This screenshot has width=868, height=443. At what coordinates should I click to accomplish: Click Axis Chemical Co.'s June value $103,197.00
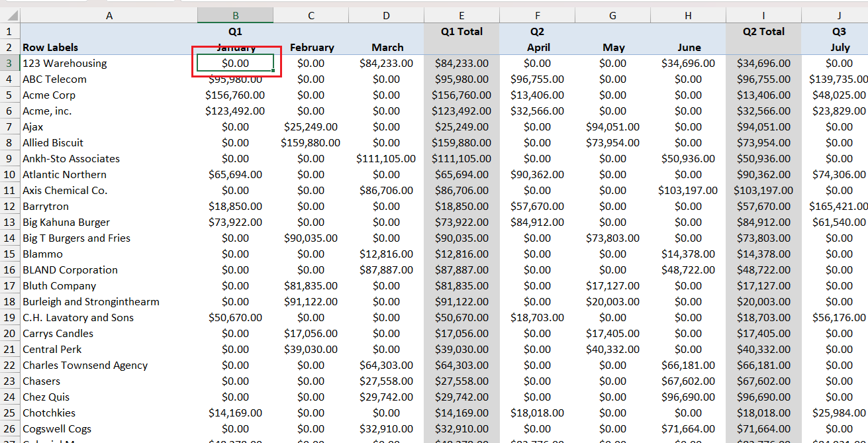[688, 191]
